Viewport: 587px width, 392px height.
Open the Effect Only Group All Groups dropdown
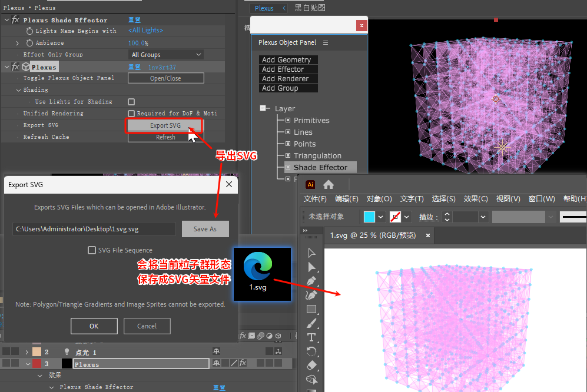pos(166,55)
